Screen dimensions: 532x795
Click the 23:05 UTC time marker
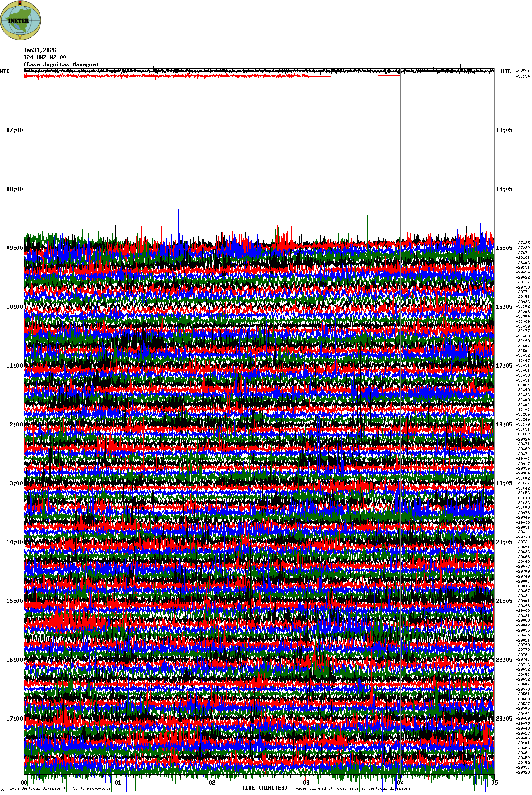(504, 719)
